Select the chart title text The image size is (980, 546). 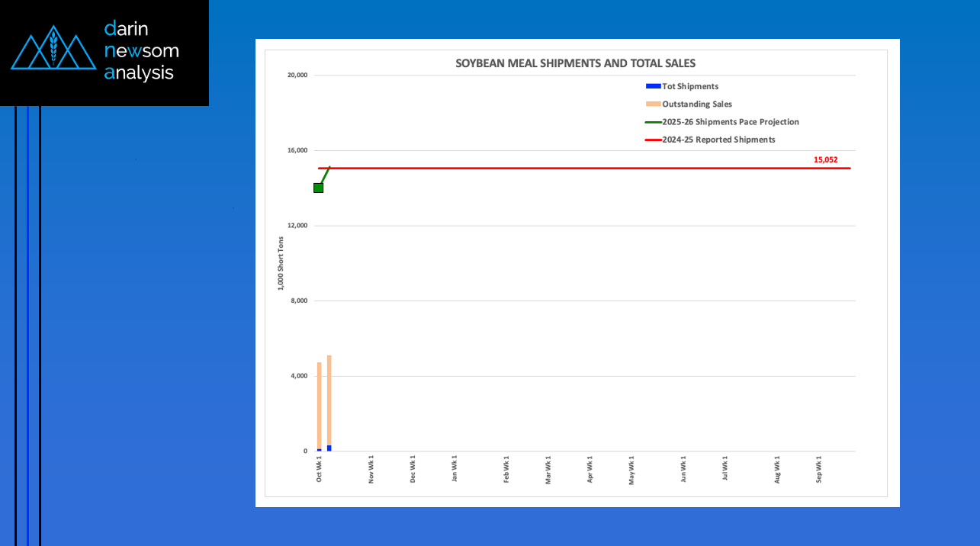point(575,63)
